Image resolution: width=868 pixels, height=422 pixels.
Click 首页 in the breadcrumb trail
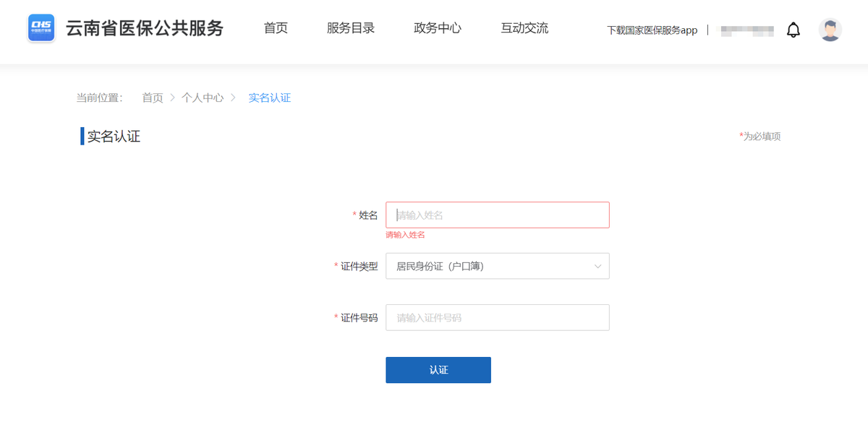[152, 97]
